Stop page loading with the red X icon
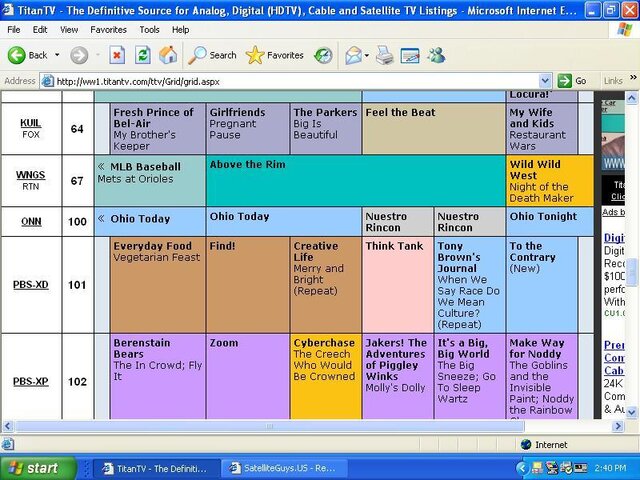The width and height of the screenshot is (640, 480). coord(117,55)
